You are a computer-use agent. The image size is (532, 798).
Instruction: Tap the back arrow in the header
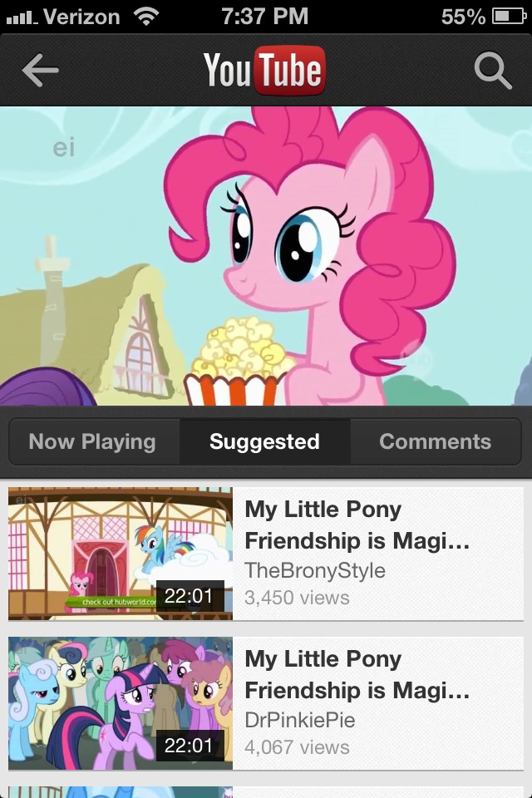[x=40, y=71]
